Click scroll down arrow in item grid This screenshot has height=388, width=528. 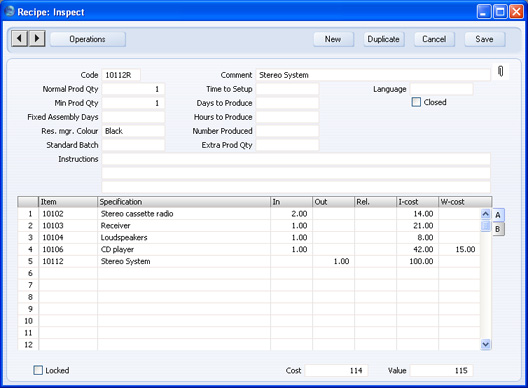click(x=485, y=344)
